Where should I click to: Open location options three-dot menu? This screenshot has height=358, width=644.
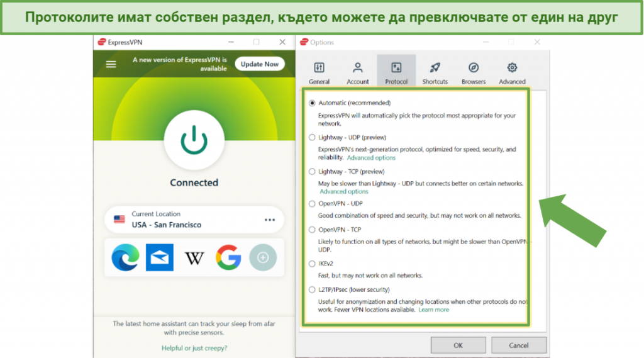point(270,220)
